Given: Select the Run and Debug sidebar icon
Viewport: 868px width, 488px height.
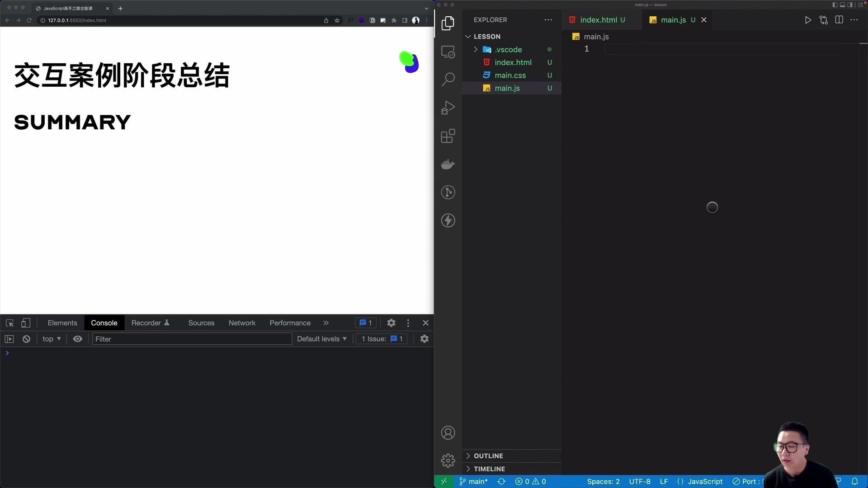Looking at the screenshot, I should pyautogui.click(x=448, y=108).
